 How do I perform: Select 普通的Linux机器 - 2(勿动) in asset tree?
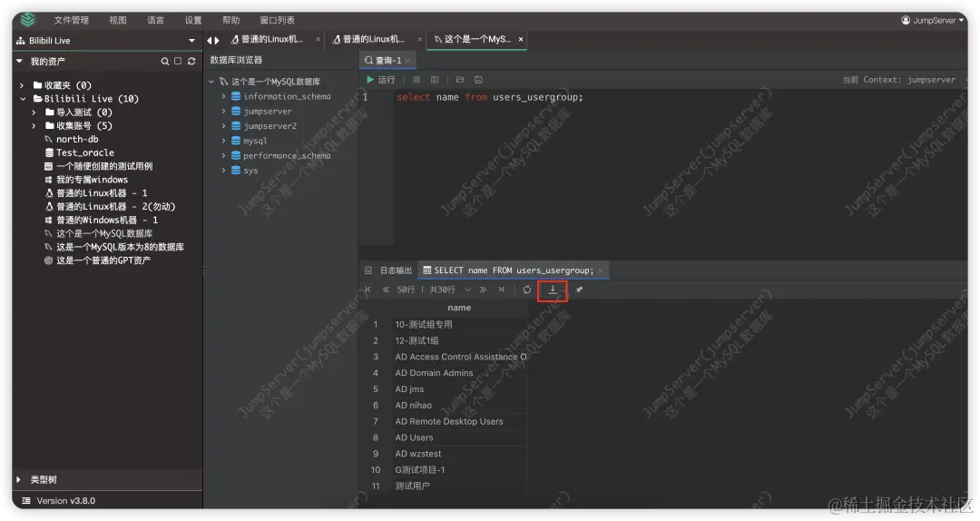click(x=116, y=206)
